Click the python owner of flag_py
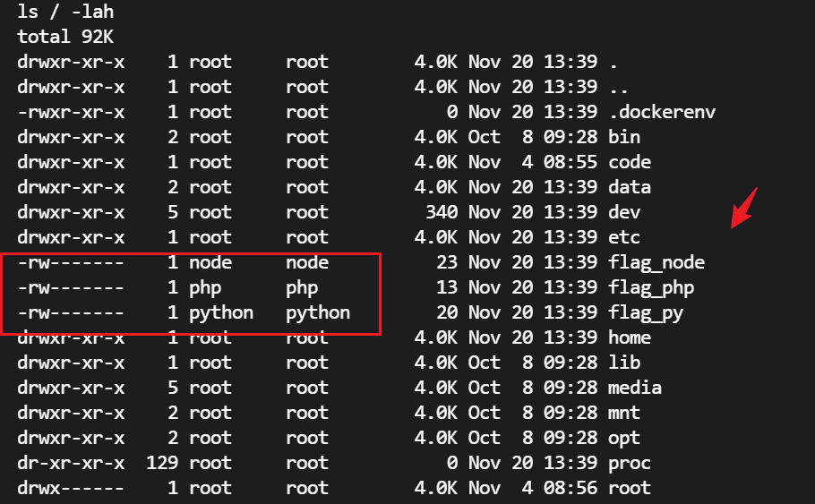The height and width of the screenshot is (504, 815). click(221, 313)
